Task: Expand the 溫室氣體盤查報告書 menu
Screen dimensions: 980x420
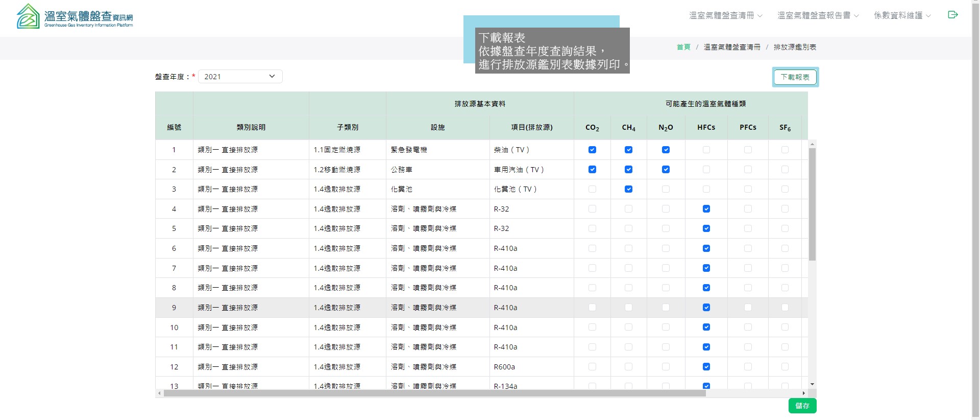Action: 818,16
